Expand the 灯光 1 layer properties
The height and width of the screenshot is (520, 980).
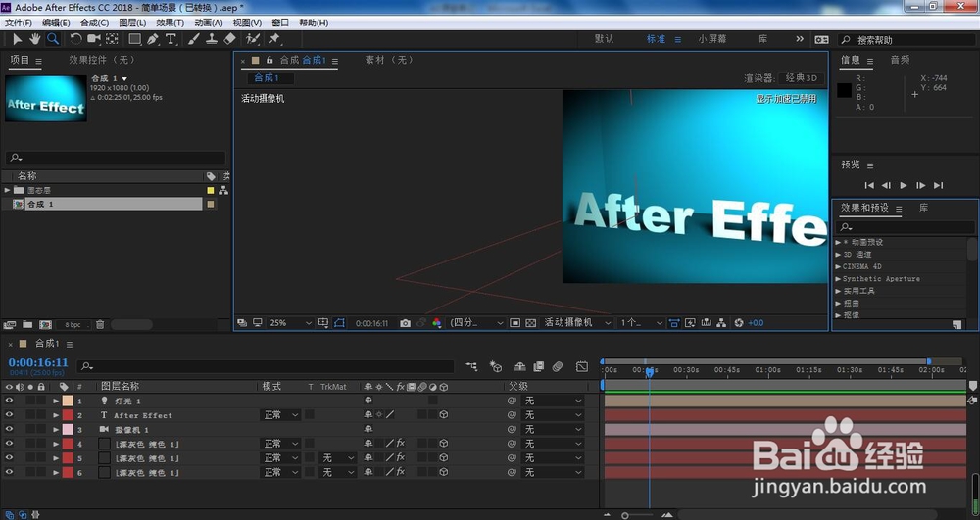pos(56,401)
